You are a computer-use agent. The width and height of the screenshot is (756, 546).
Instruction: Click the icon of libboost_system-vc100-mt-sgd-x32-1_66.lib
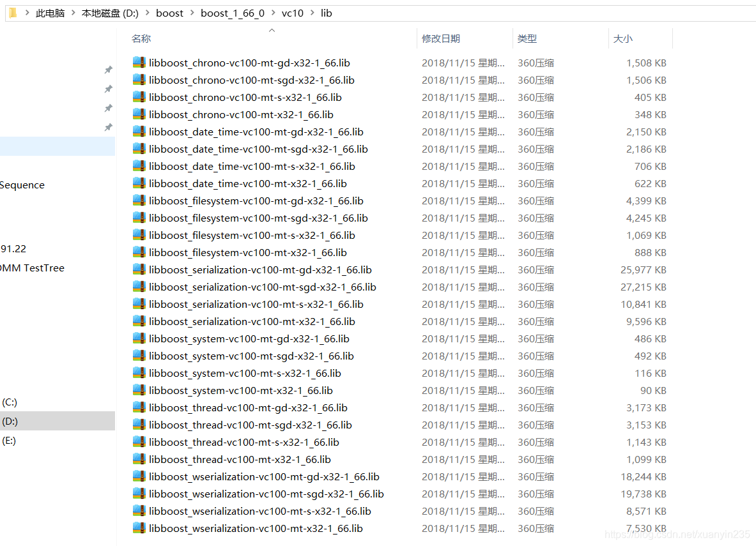139,356
